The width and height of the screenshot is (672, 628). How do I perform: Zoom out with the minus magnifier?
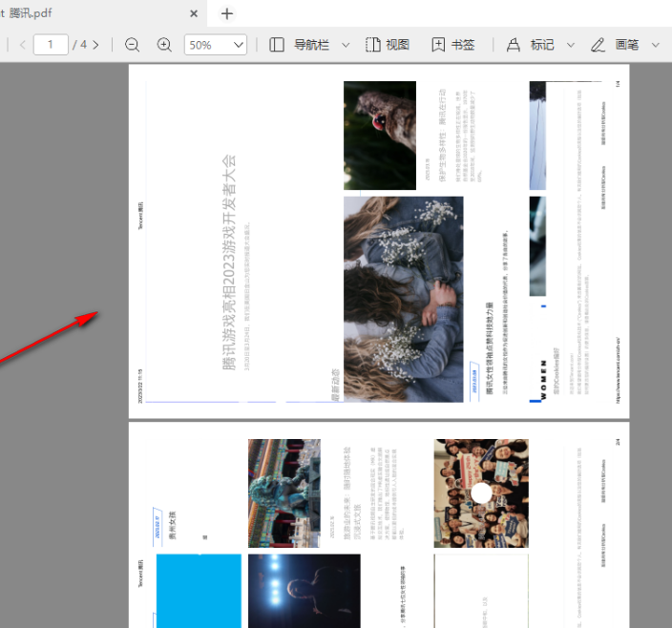point(132,45)
